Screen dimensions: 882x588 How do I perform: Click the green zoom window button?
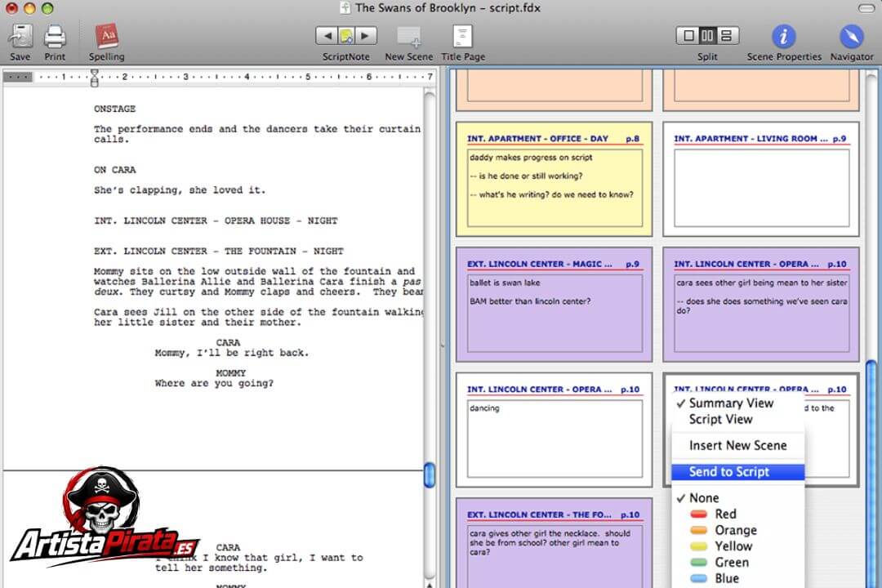point(48,8)
